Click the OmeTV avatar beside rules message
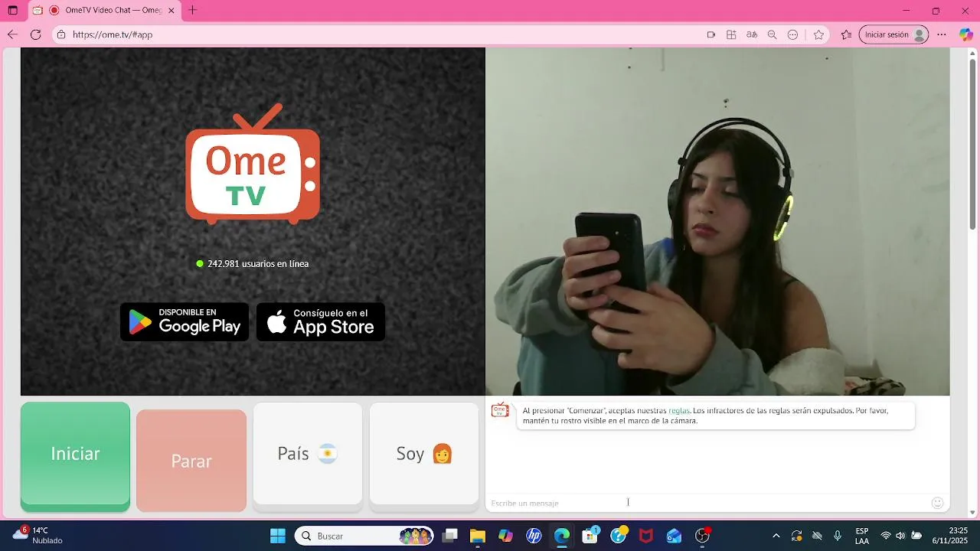 tap(500, 410)
